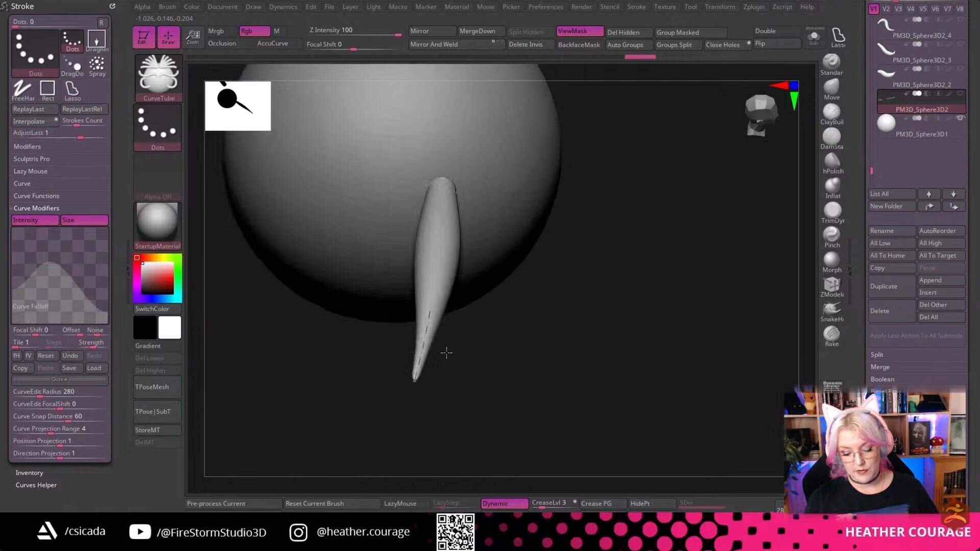Click the Append subtool button
The image size is (980, 551).
click(x=941, y=280)
